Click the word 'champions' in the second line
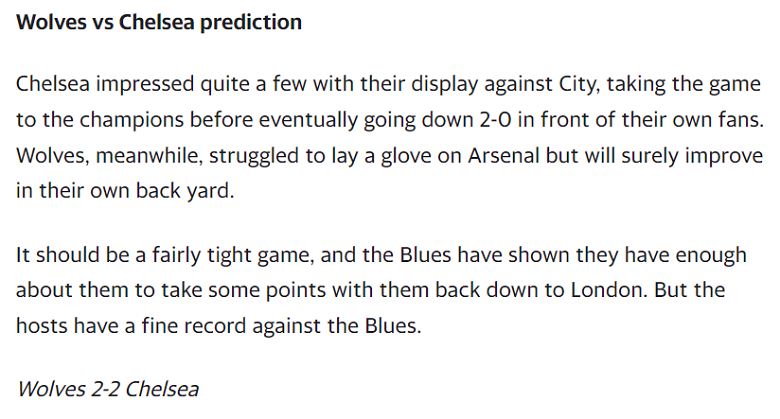Viewport: 780px width, 419px height. point(132,121)
